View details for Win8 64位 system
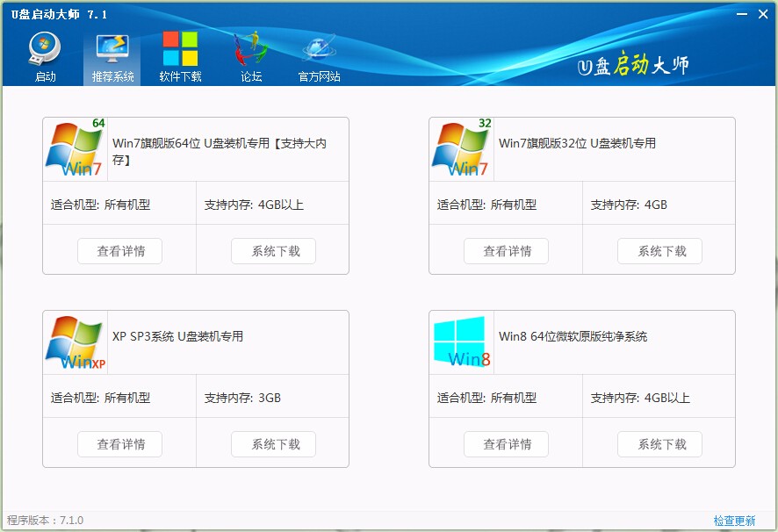The height and width of the screenshot is (532, 778). click(x=506, y=443)
